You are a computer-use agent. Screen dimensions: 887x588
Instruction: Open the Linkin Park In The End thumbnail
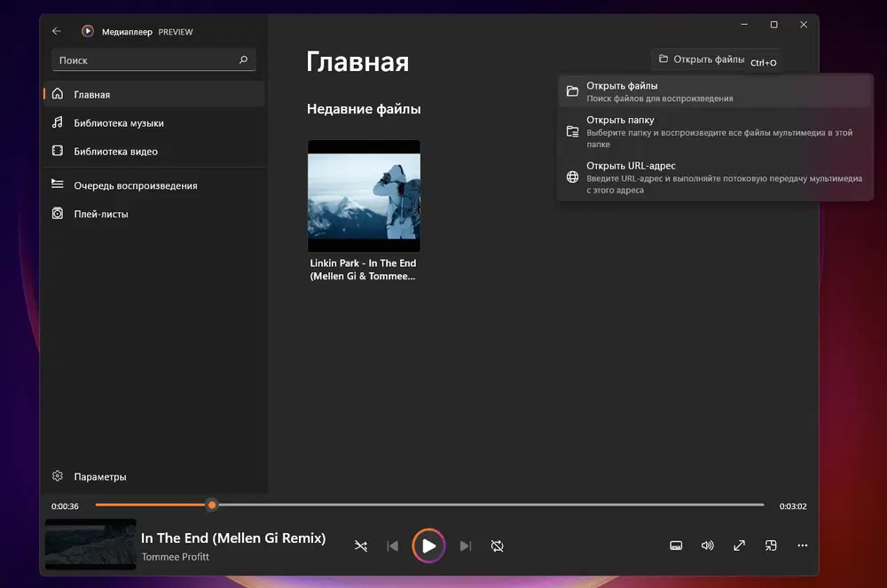coord(364,196)
